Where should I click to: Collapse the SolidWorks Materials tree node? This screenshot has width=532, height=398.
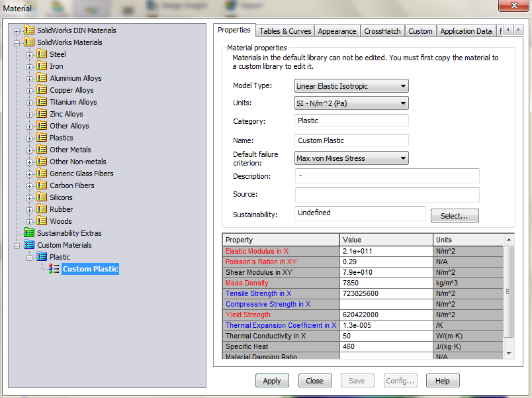point(17,42)
